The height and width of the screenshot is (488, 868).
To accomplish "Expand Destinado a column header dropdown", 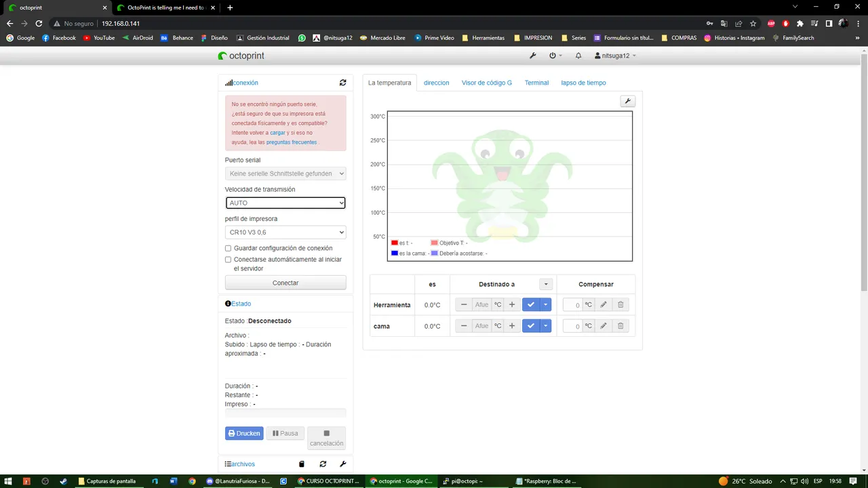I will 546,284.
